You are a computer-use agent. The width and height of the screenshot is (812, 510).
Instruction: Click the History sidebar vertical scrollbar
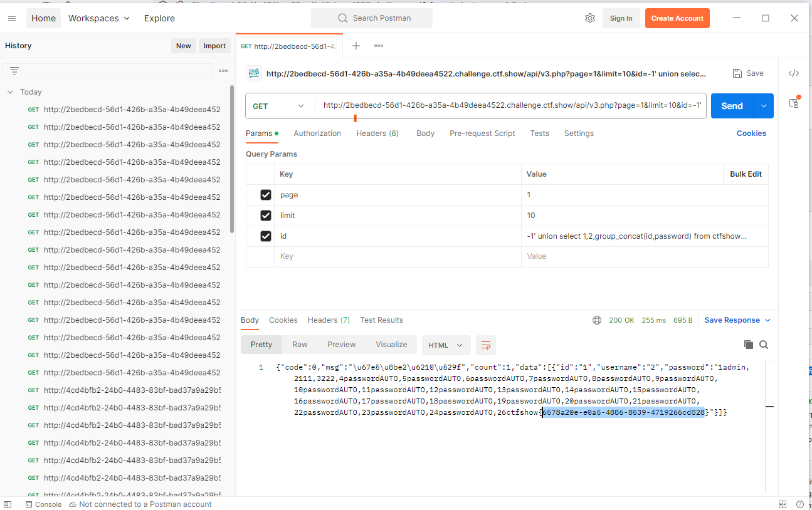tap(232, 158)
